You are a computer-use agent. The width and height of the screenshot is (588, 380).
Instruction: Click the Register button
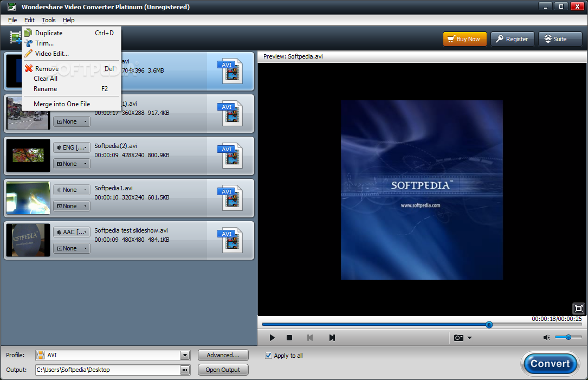click(512, 39)
